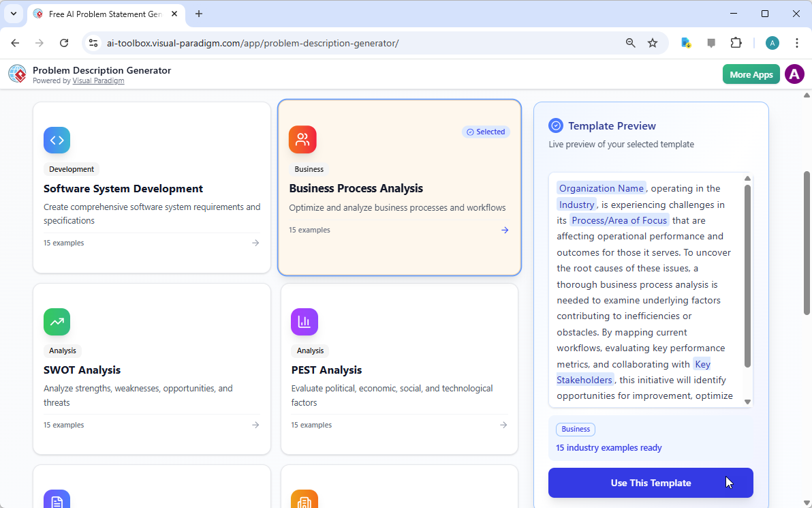This screenshot has height=508, width=812.
Task: Select the purple bar chart icon for PEST Analysis
Action: click(304, 321)
